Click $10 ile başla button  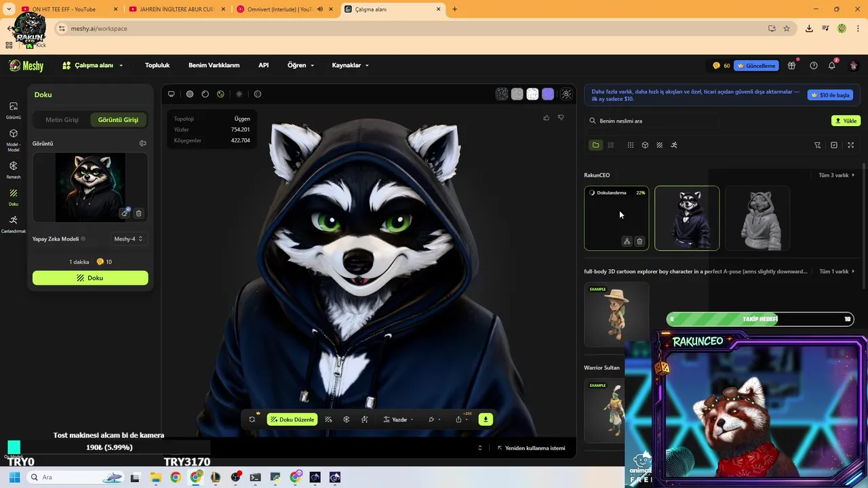(830, 96)
